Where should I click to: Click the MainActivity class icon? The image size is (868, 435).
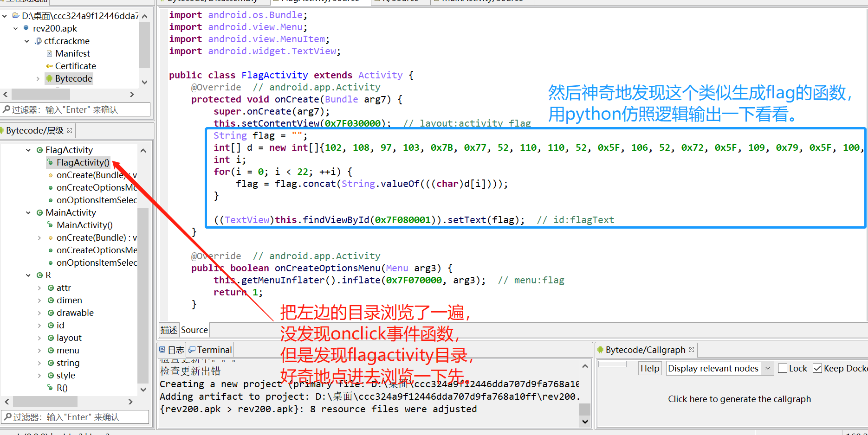click(39, 212)
